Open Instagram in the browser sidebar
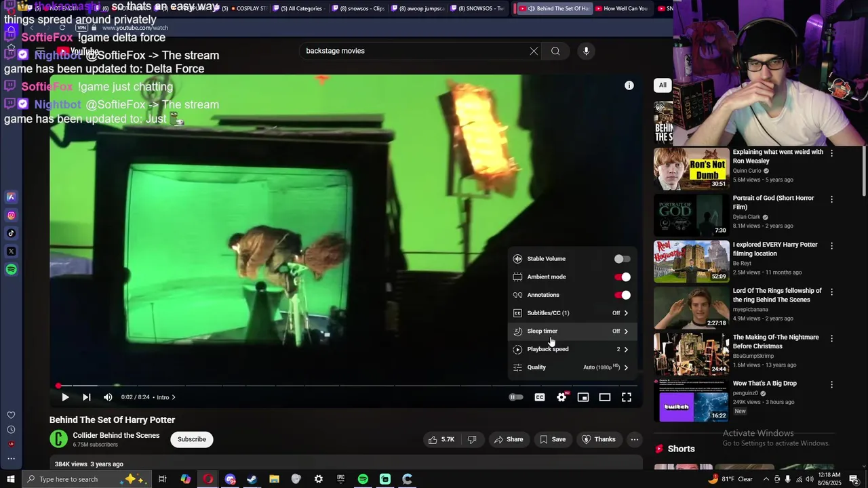The width and height of the screenshot is (868, 488). pos(11,216)
